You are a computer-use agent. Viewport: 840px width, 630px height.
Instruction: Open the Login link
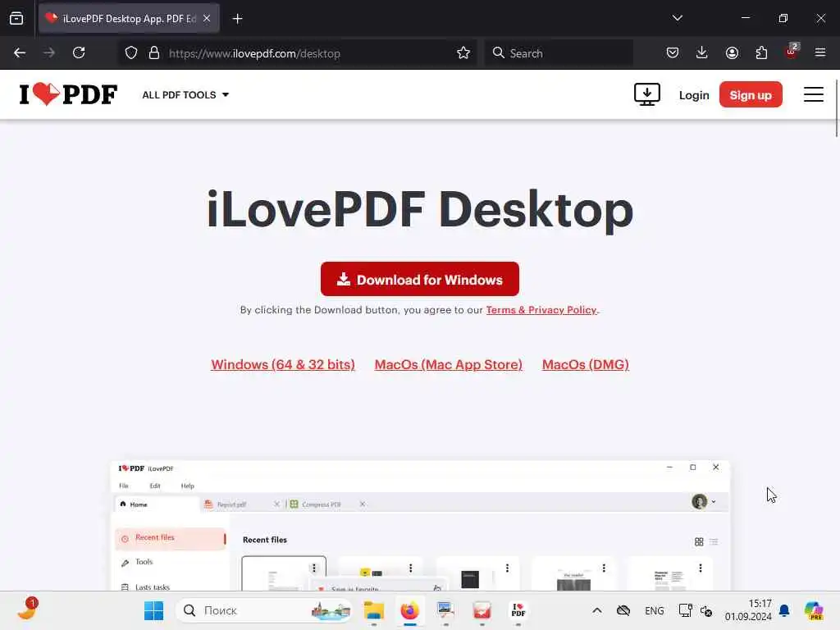pos(694,95)
